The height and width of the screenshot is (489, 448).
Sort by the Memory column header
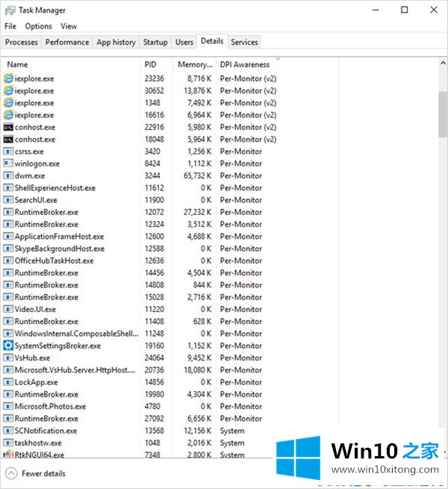(194, 64)
